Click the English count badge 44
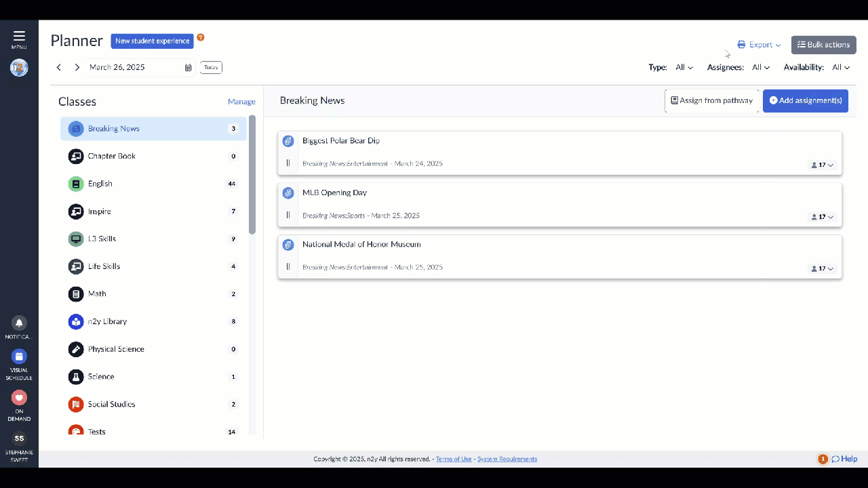Image resolution: width=868 pixels, height=488 pixels. click(x=232, y=184)
